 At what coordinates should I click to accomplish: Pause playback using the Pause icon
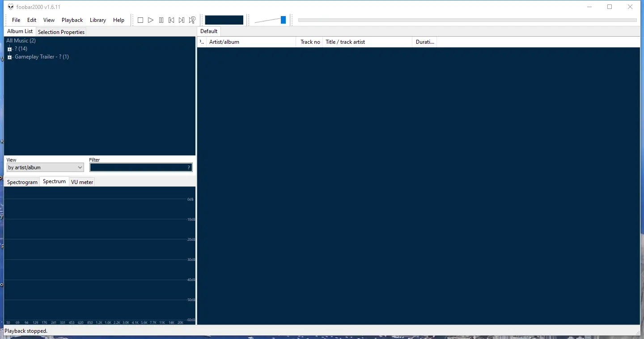pyautogui.click(x=161, y=20)
